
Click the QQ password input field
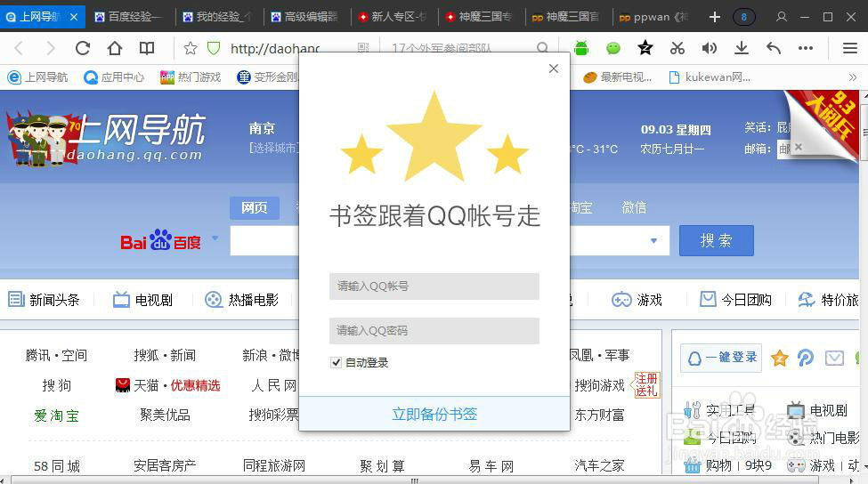(434, 331)
